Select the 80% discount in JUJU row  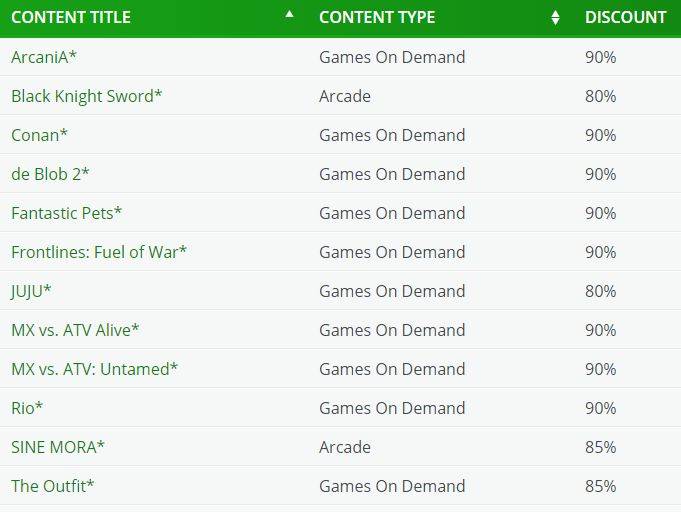(x=601, y=291)
